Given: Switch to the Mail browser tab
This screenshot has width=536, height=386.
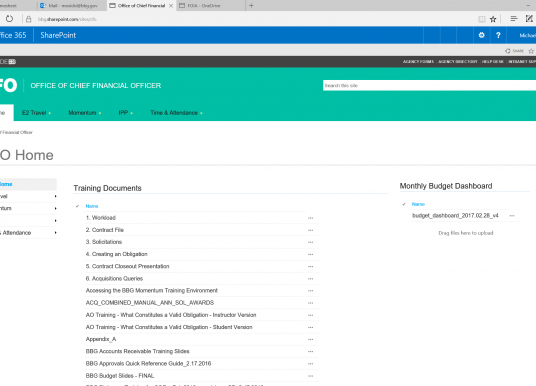Looking at the screenshot, I should [x=72, y=6].
